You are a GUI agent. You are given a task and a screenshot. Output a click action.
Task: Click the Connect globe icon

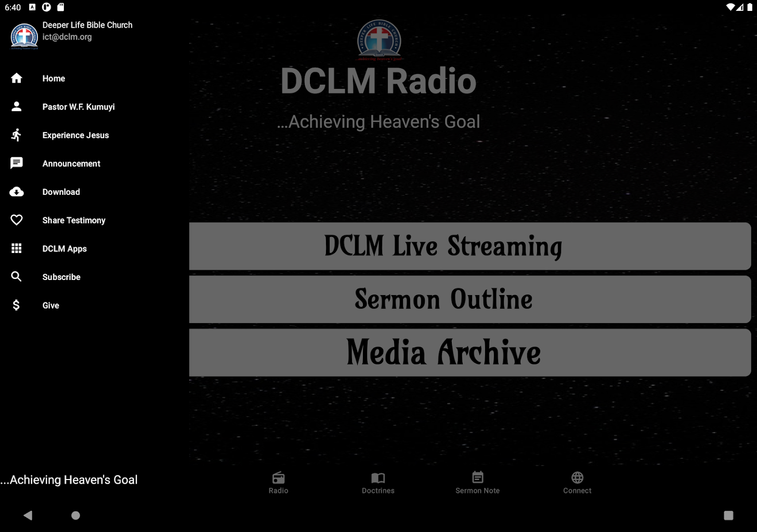pos(577,477)
